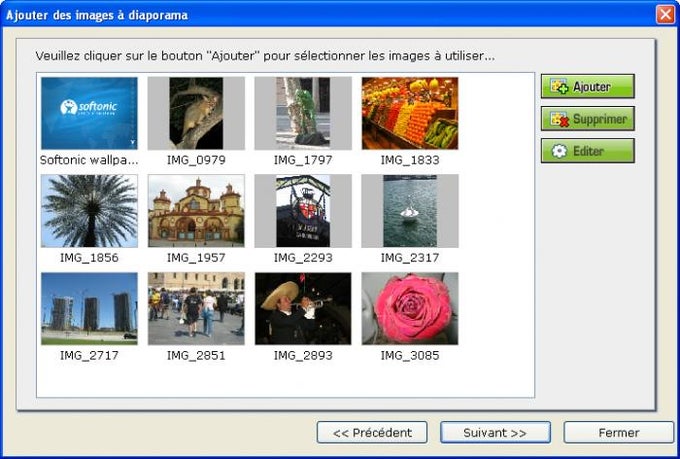Select the boat on water IMG_2317 thumbnail
This screenshot has height=459, width=680.
410,211
